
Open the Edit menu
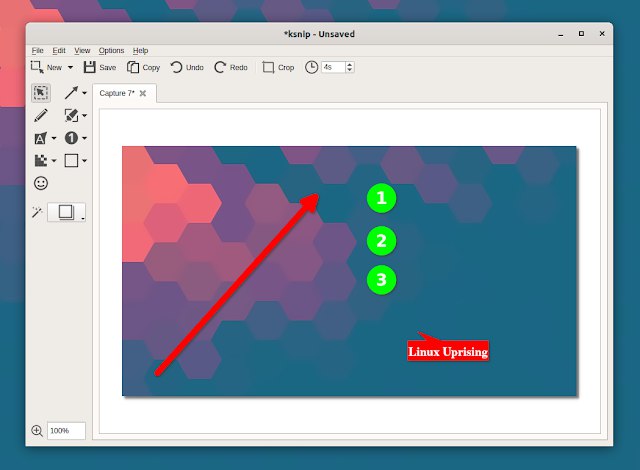coord(59,51)
